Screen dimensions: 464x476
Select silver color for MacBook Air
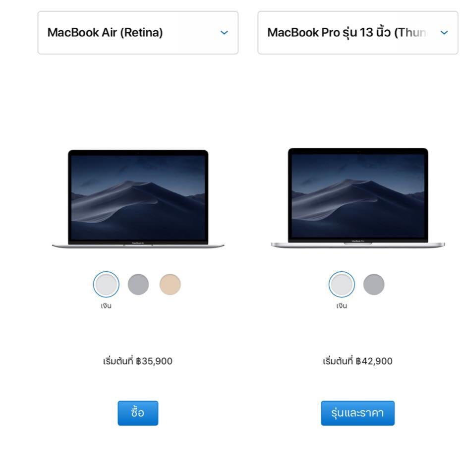(x=106, y=285)
